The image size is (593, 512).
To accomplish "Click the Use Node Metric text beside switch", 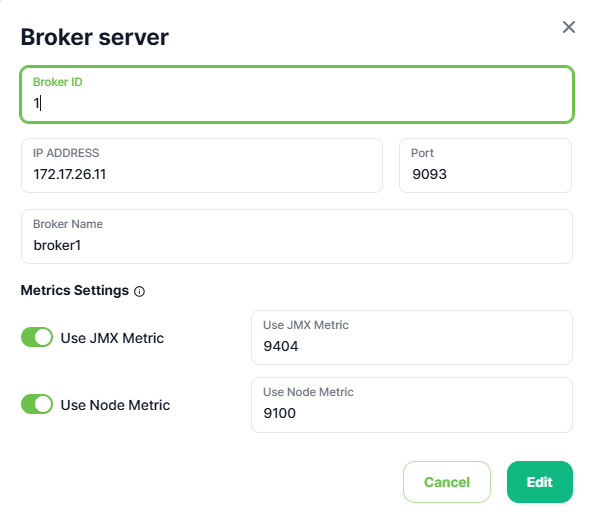I will (115, 405).
